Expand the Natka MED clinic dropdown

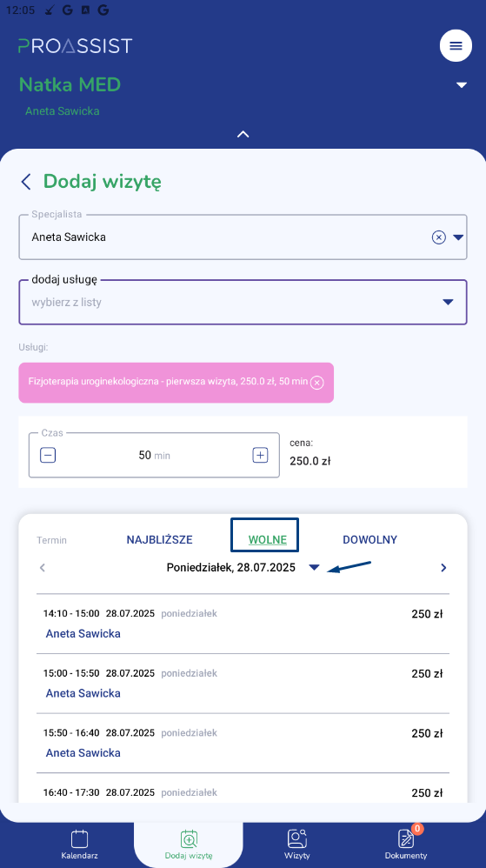[461, 85]
